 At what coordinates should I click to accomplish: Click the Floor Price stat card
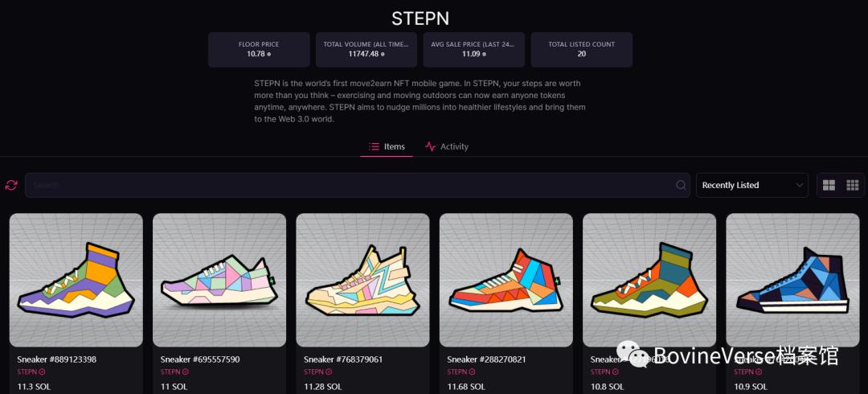click(x=259, y=49)
